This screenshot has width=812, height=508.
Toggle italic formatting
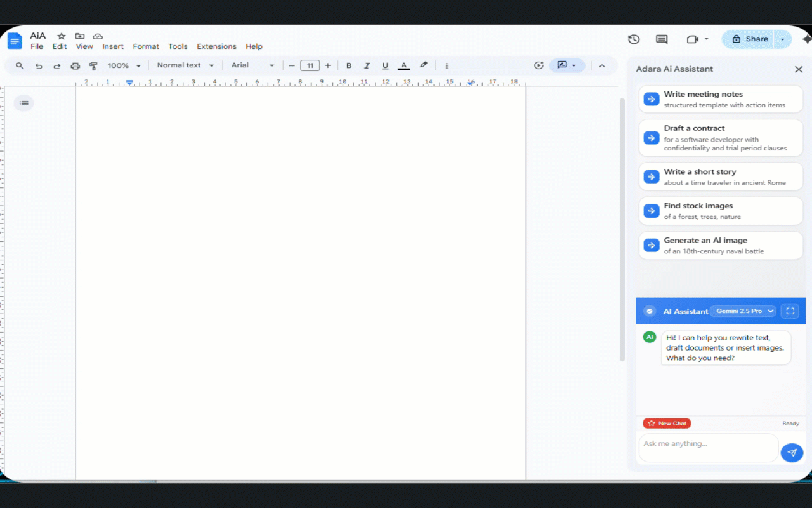(x=367, y=65)
